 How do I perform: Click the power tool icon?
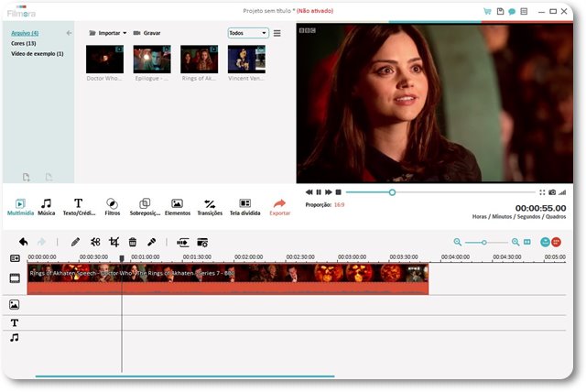[x=183, y=243]
